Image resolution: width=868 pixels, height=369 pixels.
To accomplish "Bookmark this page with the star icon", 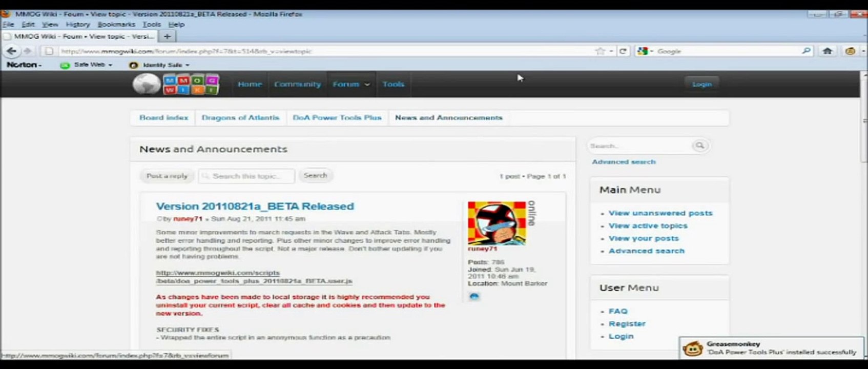I will coord(600,51).
